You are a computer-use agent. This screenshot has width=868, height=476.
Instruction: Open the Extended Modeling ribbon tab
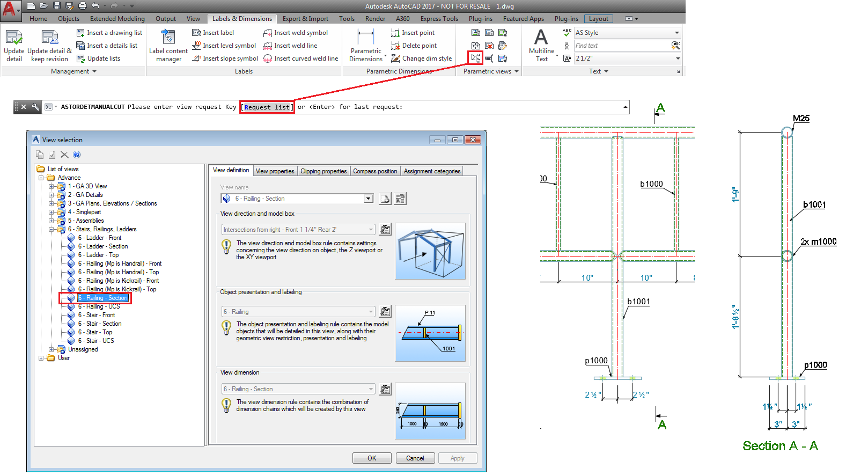[117, 19]
